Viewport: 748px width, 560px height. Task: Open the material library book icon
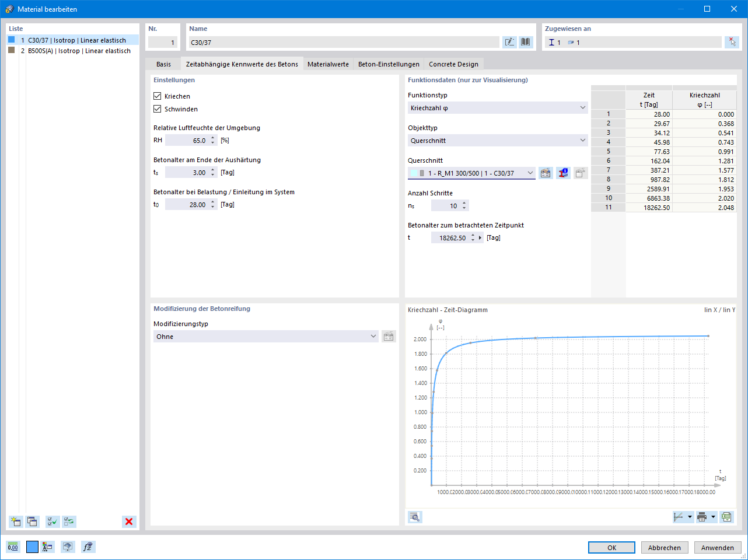coord(526,42)
